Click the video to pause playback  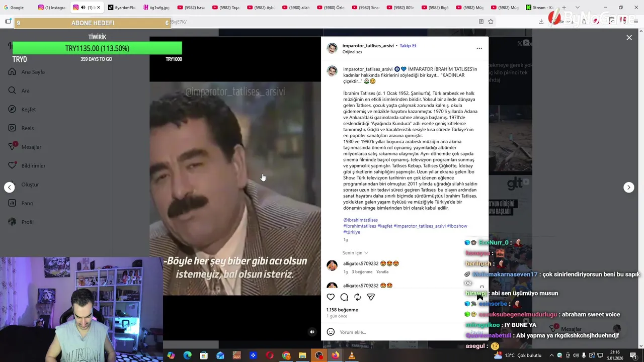pos(235,189)
